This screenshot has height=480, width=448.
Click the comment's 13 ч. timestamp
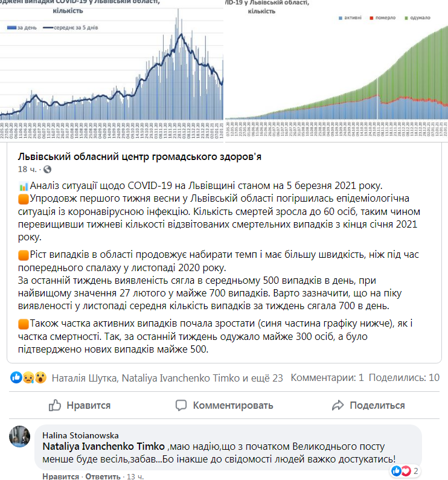[133, 476]
